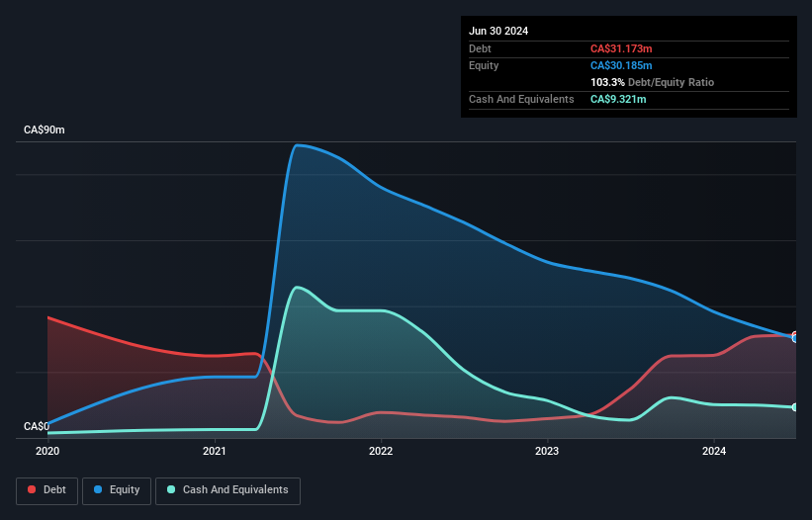Click the 2023 x-axis label
This screenshot has height=520, width=812.
[547, 451]
